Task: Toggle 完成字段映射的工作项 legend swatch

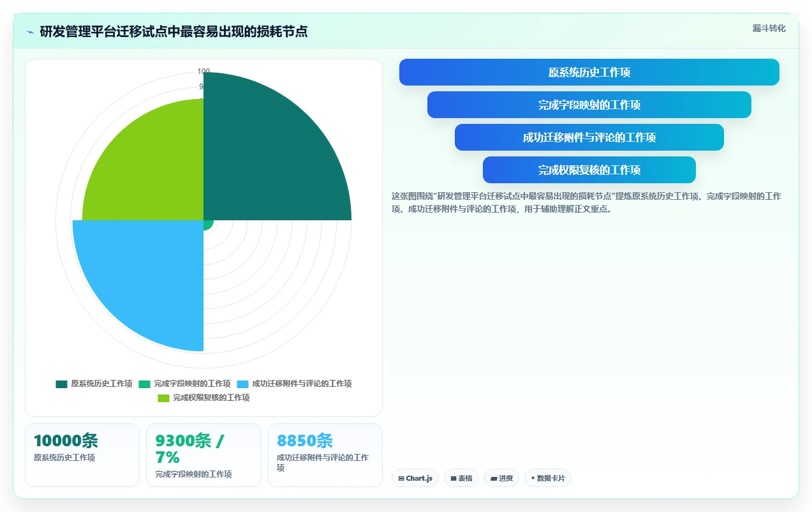Action: click(x=144, y=384)
